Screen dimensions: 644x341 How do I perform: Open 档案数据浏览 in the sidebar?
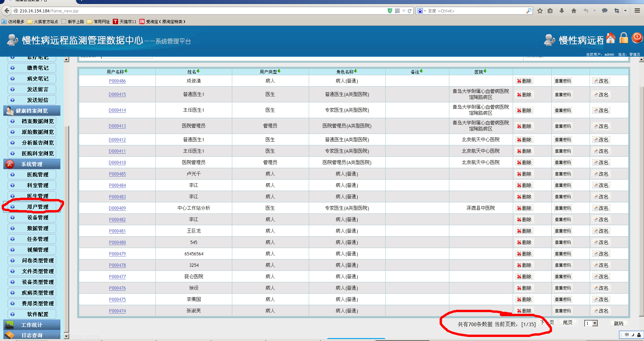pos(32,121)
